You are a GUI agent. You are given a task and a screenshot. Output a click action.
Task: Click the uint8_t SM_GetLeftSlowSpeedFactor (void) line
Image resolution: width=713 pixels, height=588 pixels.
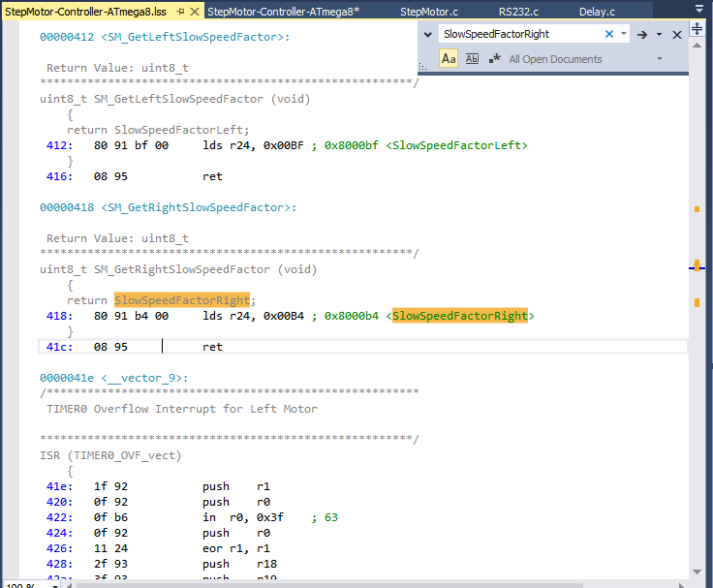[x=174, y=99]
